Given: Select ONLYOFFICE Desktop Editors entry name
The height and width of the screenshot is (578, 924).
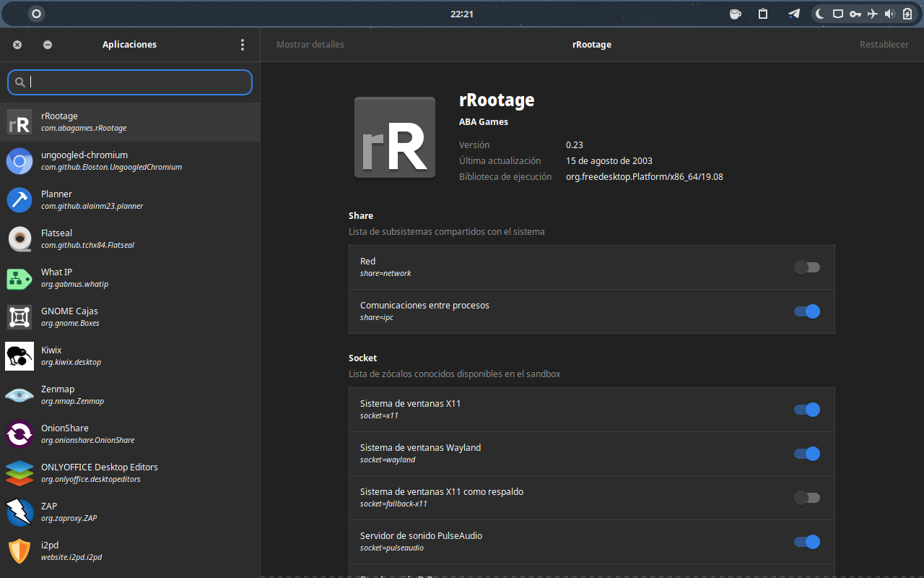Looking at the screenshot, I should pos(100,467).
